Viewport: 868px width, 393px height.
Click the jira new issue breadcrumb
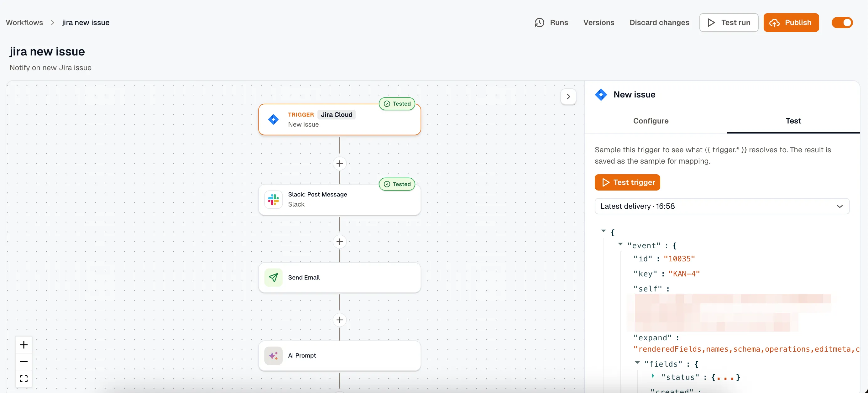[x=86, y=23]
